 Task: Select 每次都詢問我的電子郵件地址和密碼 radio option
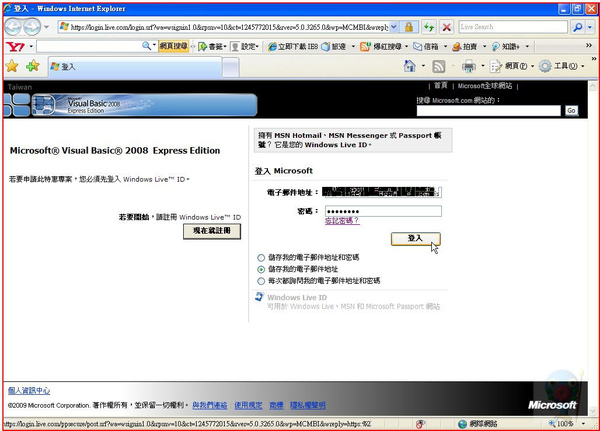coord(261,281)
